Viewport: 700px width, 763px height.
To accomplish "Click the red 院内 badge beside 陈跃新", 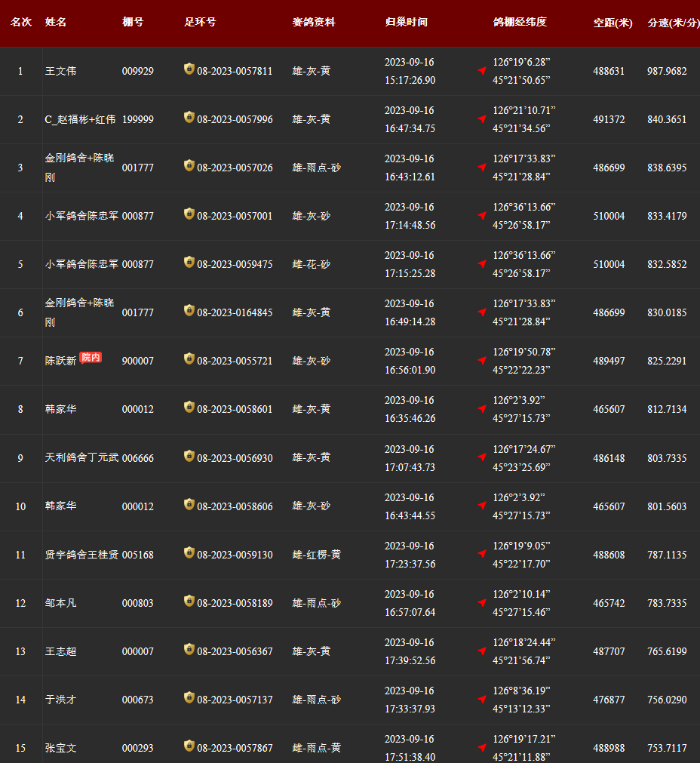I will coord(91,358).
